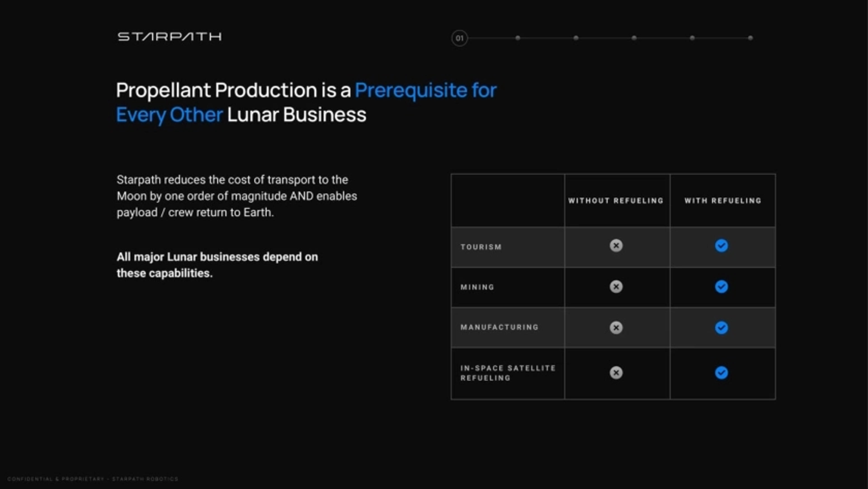Image resolution: width=868 pixels, height=489 pixels.
Task: Click the Confidential & Proprietary footer text
Action: (93, 479)
